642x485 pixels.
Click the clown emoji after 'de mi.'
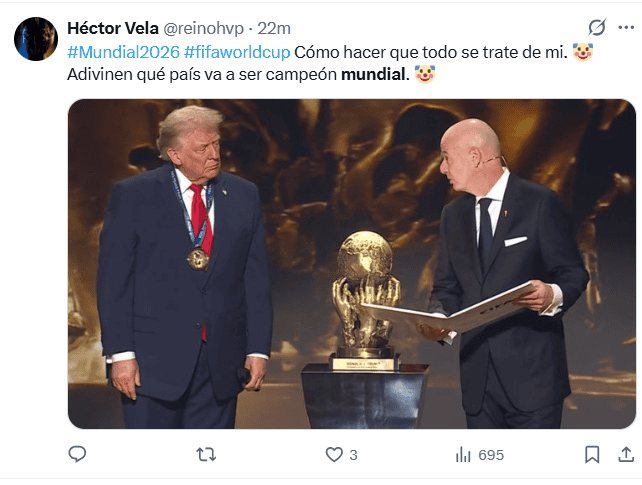(583, 52)
